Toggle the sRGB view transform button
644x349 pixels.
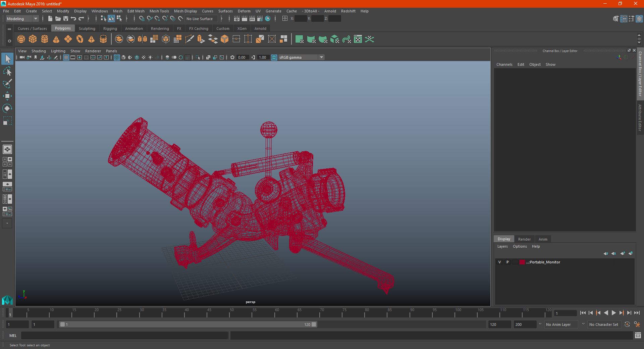[x=274, y=57]
